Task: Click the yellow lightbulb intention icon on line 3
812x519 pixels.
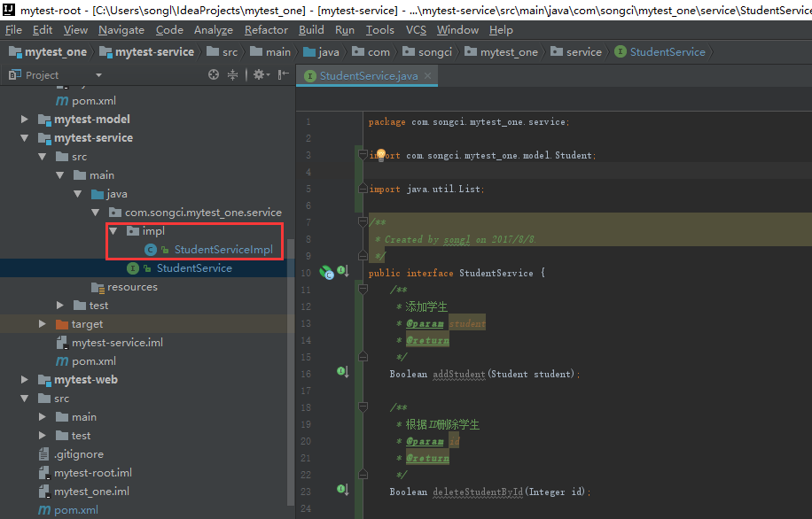Action: pyautogui.click(x=381, y=154)
